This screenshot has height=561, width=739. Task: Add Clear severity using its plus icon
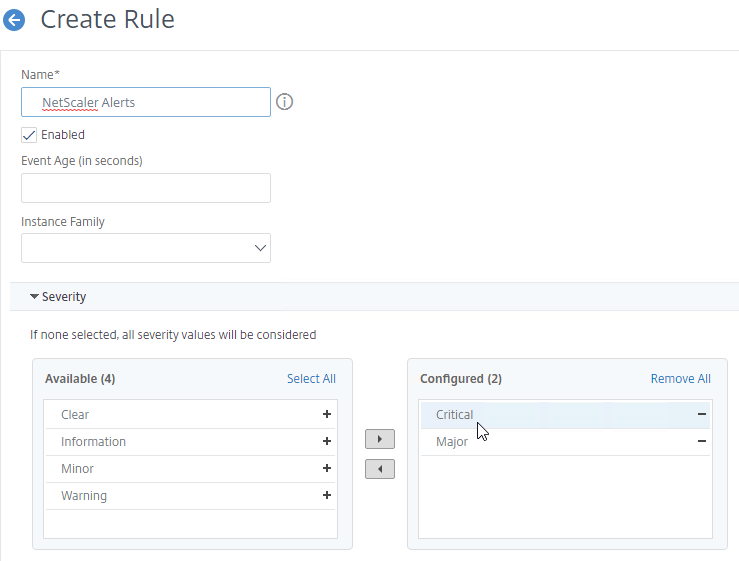point(327,414)
